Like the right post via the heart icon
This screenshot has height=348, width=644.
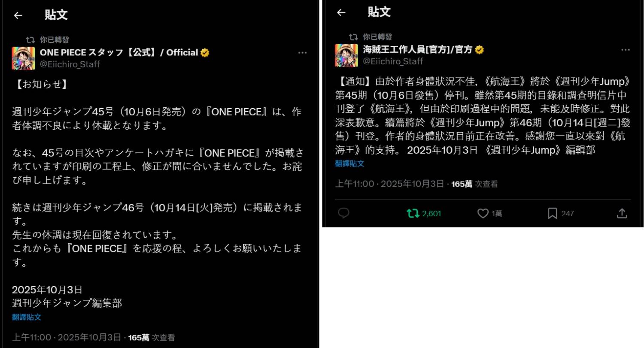coord(483,213)
